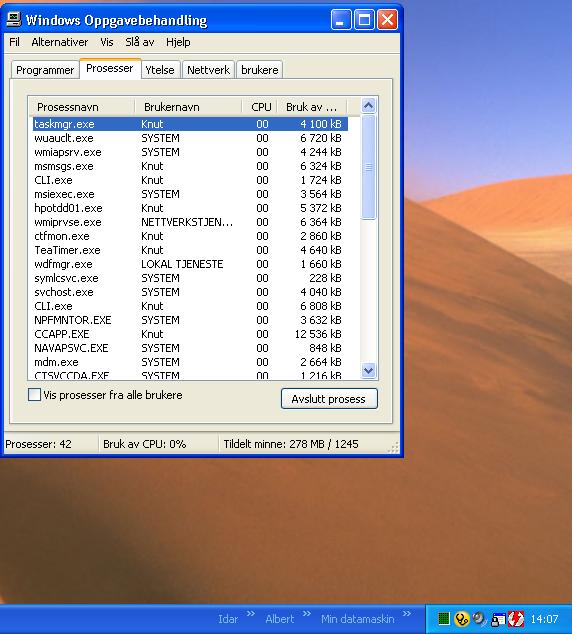Image resolution: width=572 pixels, height=634 pixels.
Task: Expand the Idar toolbar chevron
Action: coord(251,614)
